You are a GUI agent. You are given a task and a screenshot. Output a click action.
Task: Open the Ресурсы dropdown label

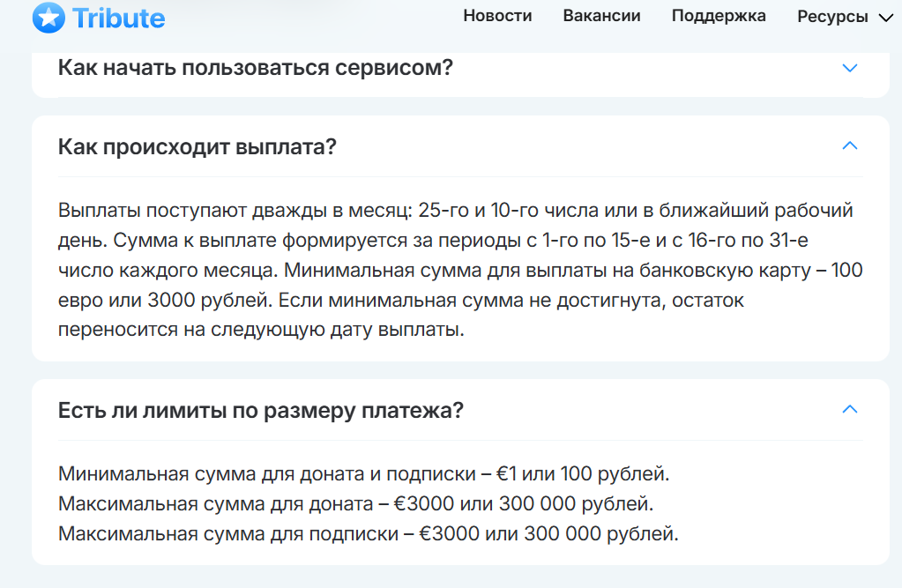point(832,17)
